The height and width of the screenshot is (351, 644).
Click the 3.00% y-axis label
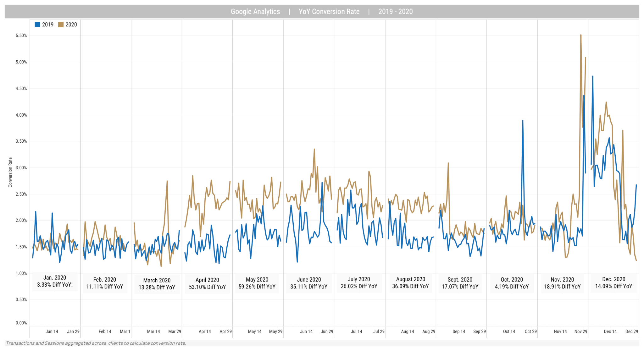point(21,167)
